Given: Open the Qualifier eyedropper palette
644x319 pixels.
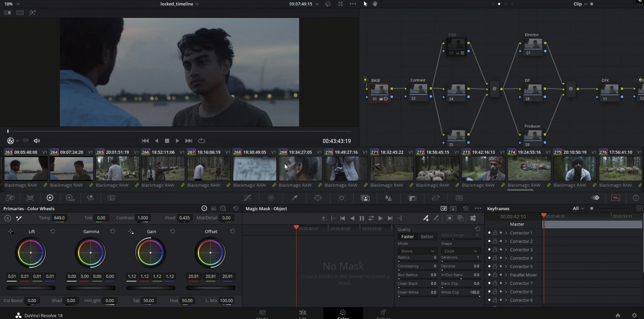Looking at the screenshot, I should click(x=294, y=198).
